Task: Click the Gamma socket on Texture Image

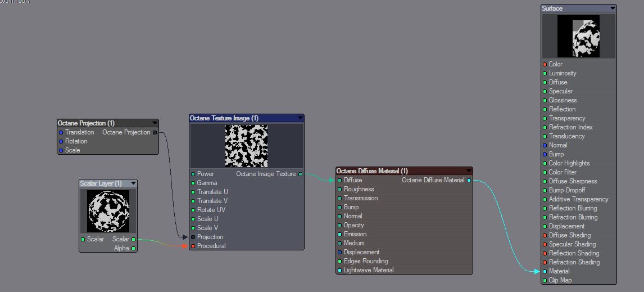Action: 193,183
